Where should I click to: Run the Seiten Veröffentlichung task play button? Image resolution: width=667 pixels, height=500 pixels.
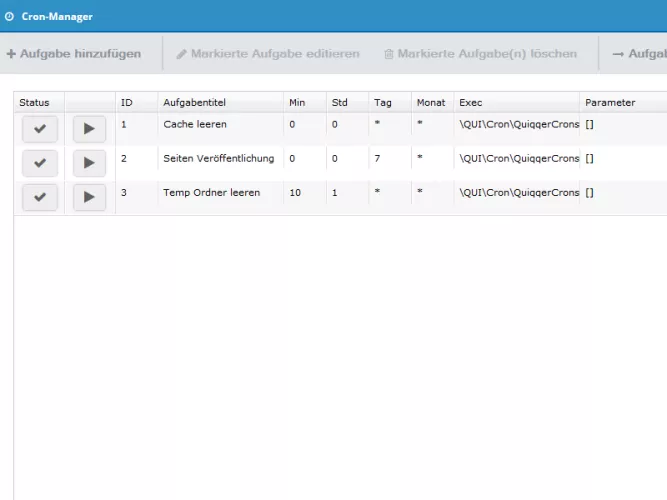(x=89, y=163)
